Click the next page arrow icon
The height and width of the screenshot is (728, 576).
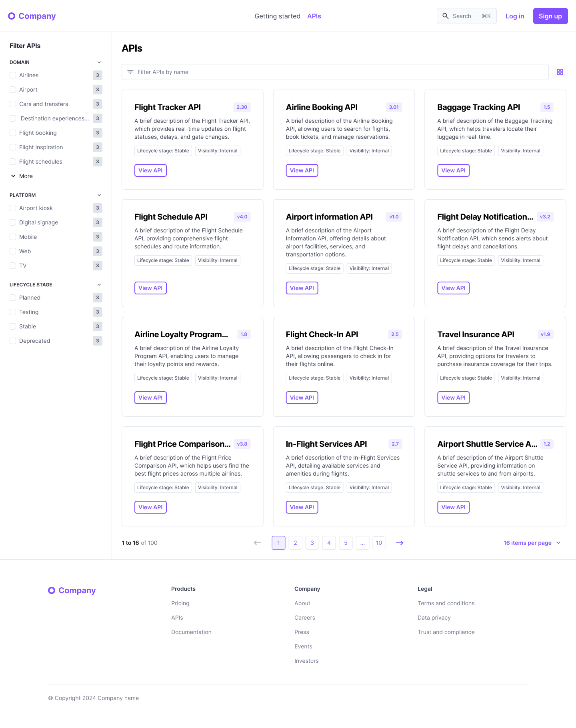399,543
